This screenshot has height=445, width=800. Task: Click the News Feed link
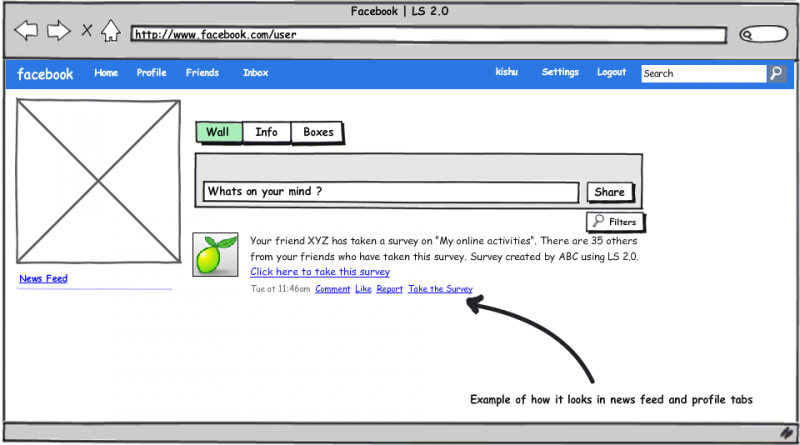tap(43, 279)
